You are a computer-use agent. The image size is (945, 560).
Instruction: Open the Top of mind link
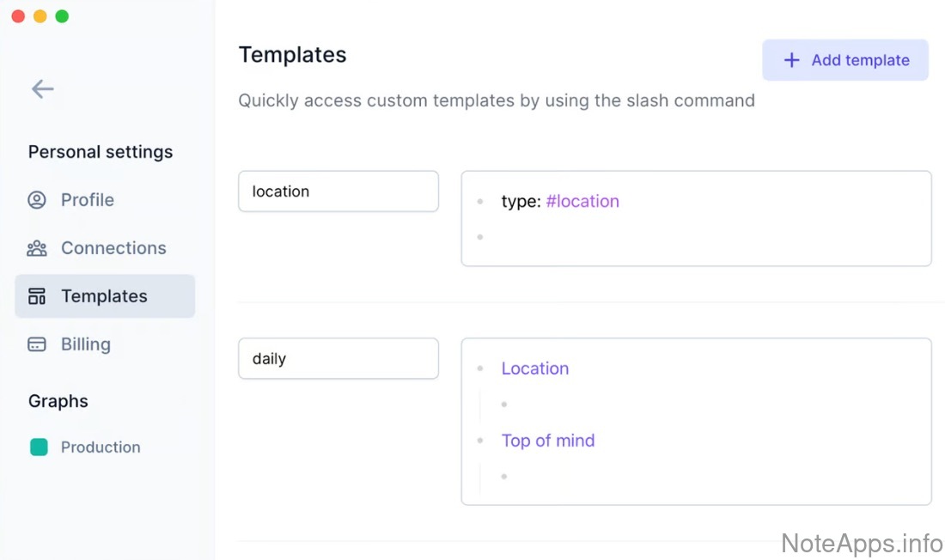[548, 441]
